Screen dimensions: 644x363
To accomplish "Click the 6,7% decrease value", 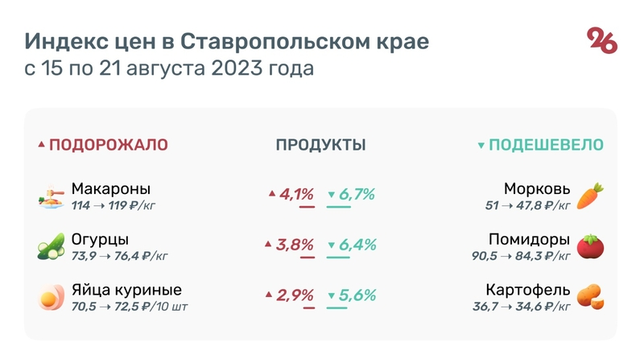I will coord(357,194).
